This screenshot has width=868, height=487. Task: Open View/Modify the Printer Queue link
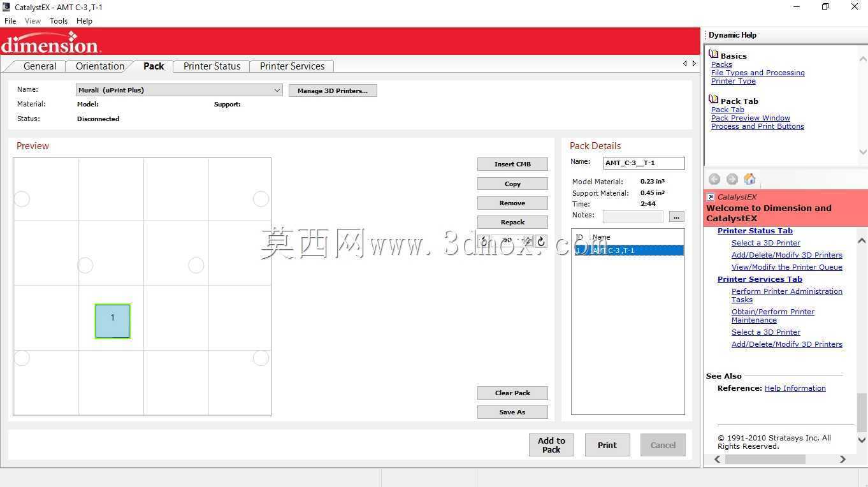(x=787, y=267)
